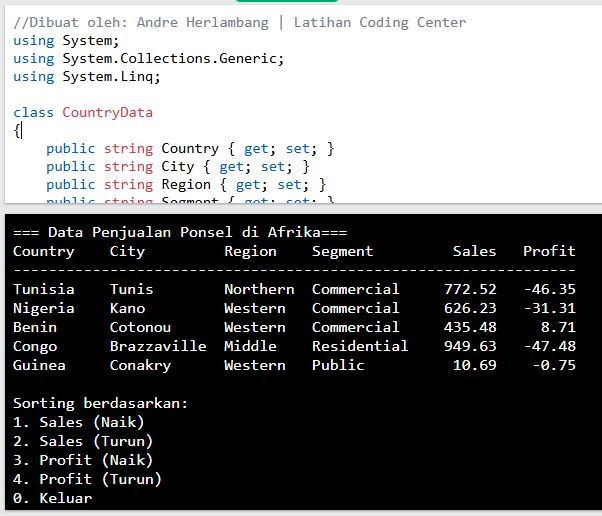
Task: Click option '4. Profit (Turun)'
Action: point(87,480)
